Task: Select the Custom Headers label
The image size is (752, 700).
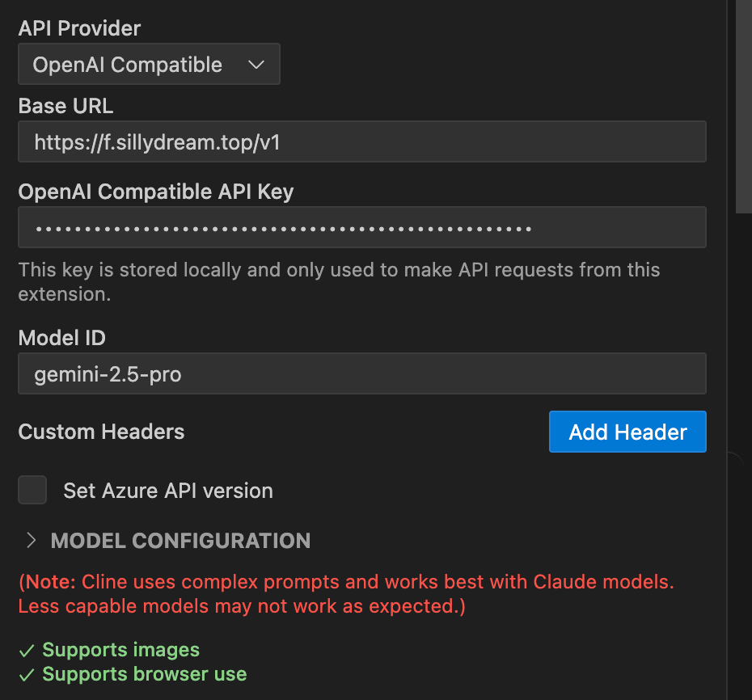Action: 101,432
